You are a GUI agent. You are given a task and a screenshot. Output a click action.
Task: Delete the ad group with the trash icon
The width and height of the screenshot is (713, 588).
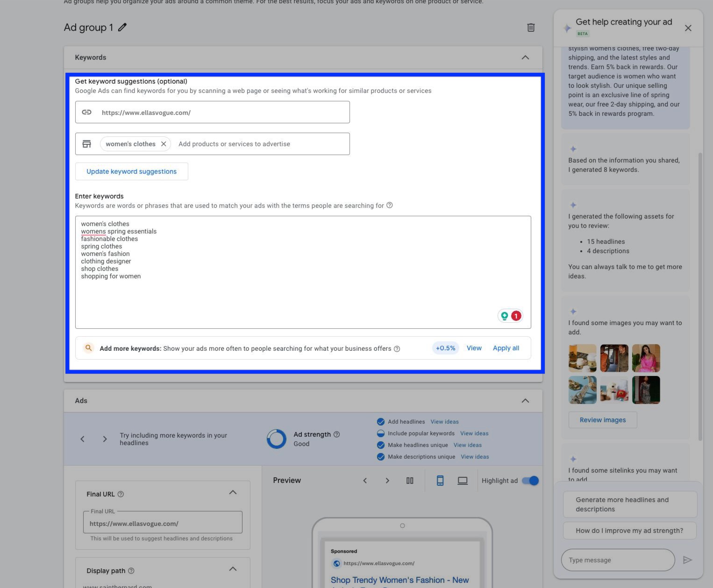tap(531, 28)
